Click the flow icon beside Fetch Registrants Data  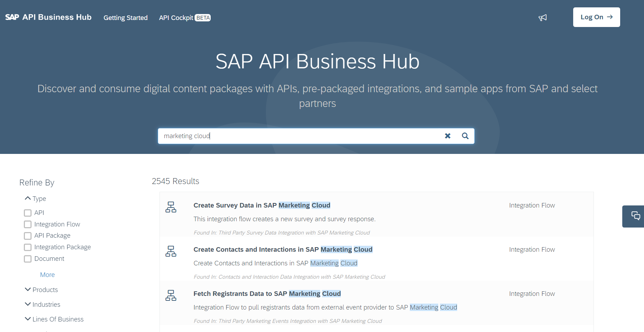tap(171, 295)
